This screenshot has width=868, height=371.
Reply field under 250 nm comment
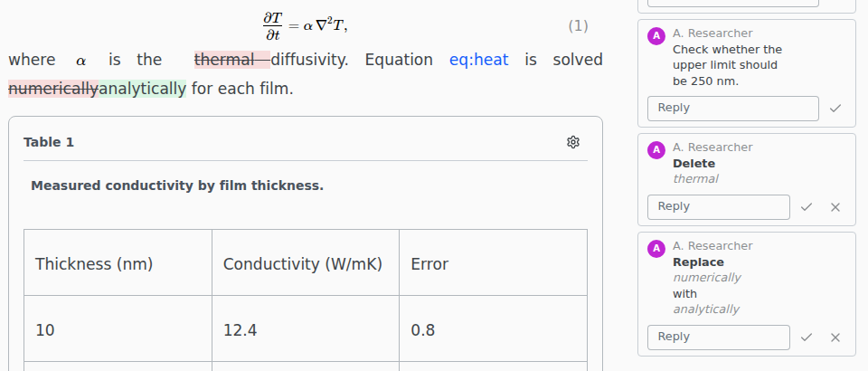tap(733, 109)
